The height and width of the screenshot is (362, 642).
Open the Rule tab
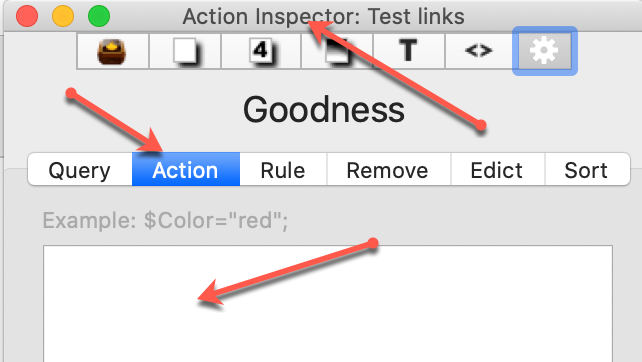[x=283, y=170]
